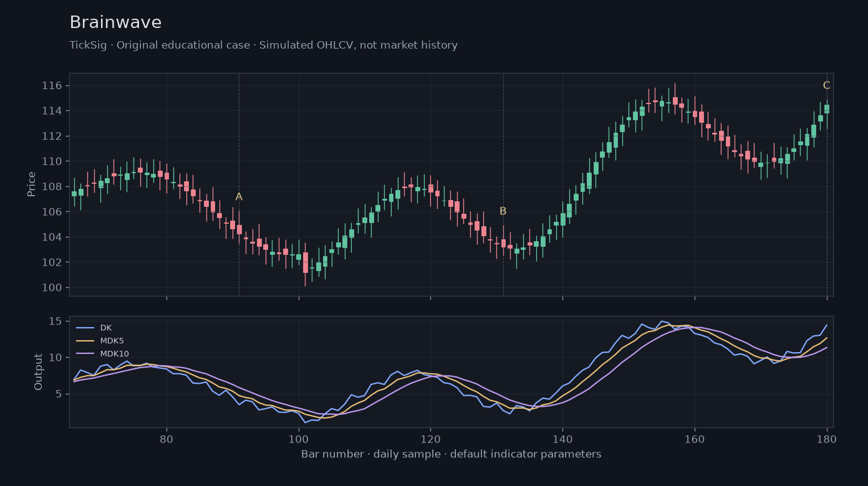Click the 112 price tick label
868x486 pixels.
tap(52, 136)
